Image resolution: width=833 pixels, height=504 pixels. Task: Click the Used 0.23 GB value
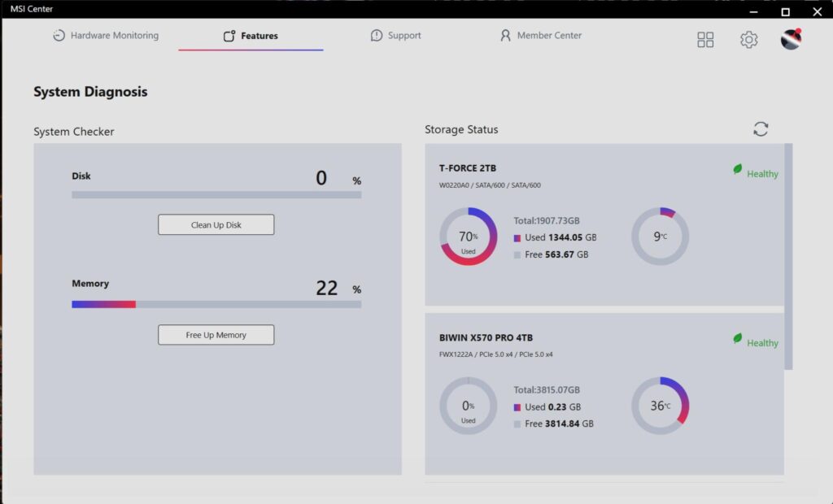tap(552, 406)
